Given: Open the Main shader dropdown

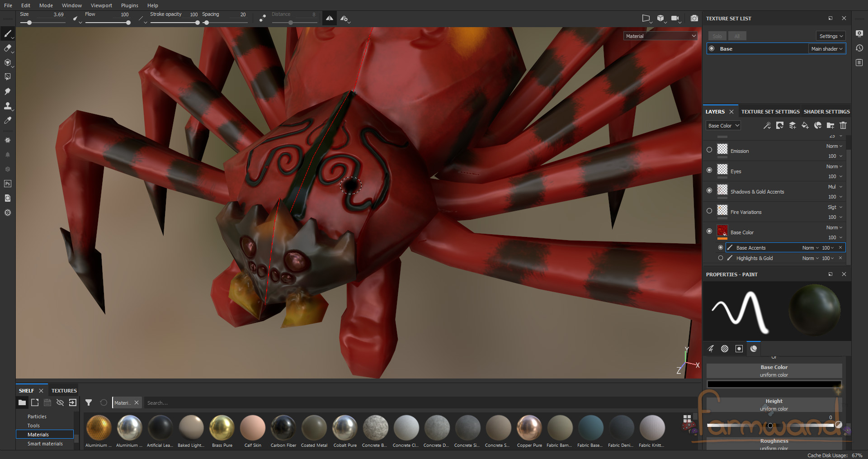Looking at the screenshot, I should click(827, 48).
